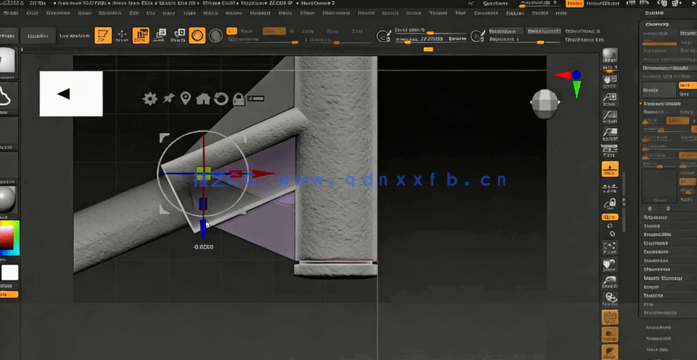Click the Frame mesh icon on right shelf
The width and height of the screenshot is (697, 360).
610,248
